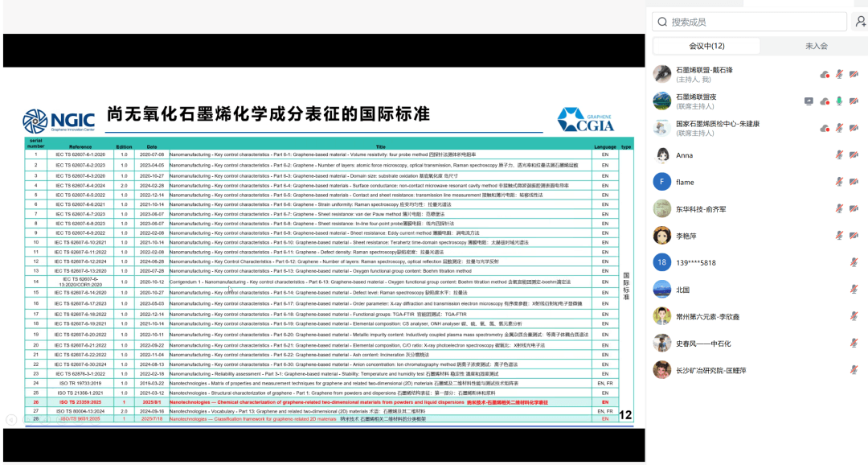The image size is (868, 465).
Task: Mute the green active microphone of 石墨烯联盟夜
Action: [x=839, y=101]
